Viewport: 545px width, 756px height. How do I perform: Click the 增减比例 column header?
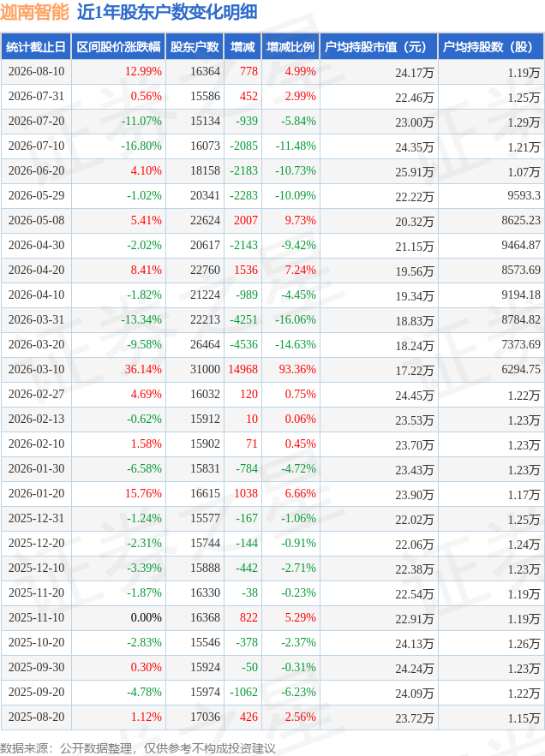click(x=290, y=47)
